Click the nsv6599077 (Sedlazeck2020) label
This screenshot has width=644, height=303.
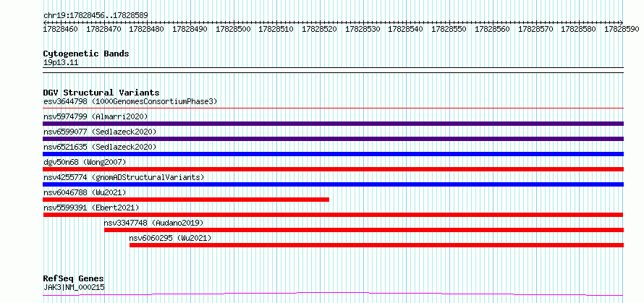click(x=100, y=132)
